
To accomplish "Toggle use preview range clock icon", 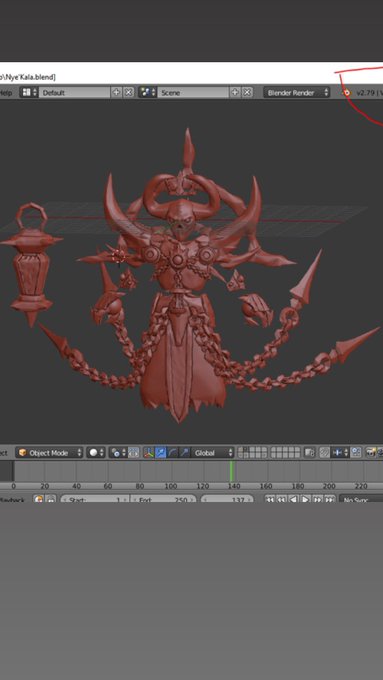I will pyautogui.click(x=39, y=499).
